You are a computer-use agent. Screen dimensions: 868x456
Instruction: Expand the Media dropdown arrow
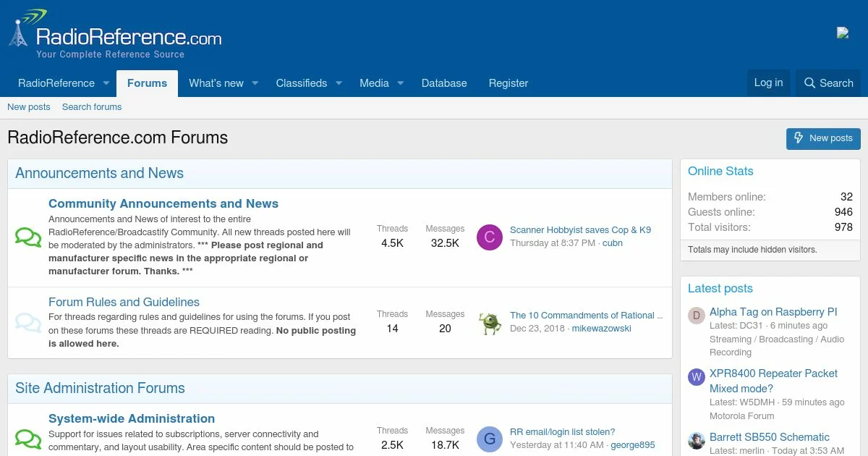[400, 83]
